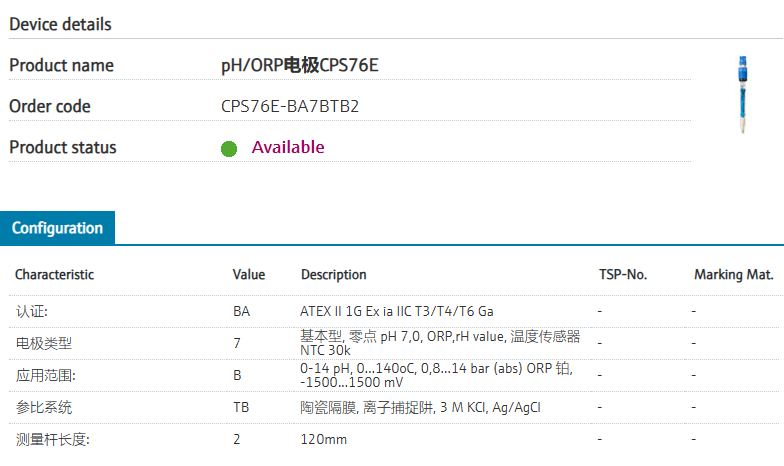The height and width of the screenshot is (466, 784).
Task: Select the 测量杆长度 characteristic row
Action: click(x=394, y=440)
